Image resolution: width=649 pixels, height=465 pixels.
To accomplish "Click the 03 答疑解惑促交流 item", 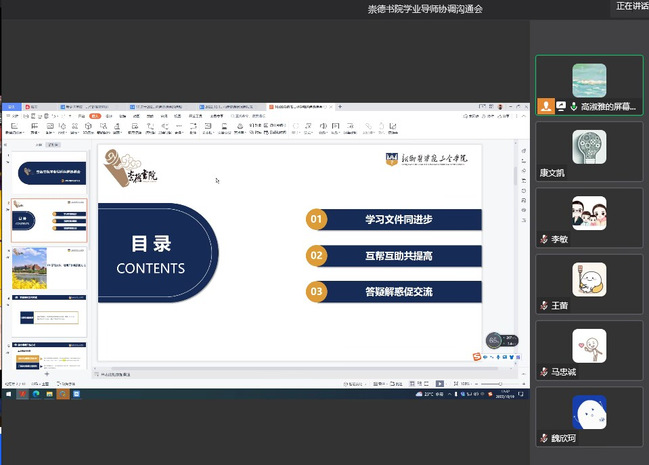I will (394, 292).
